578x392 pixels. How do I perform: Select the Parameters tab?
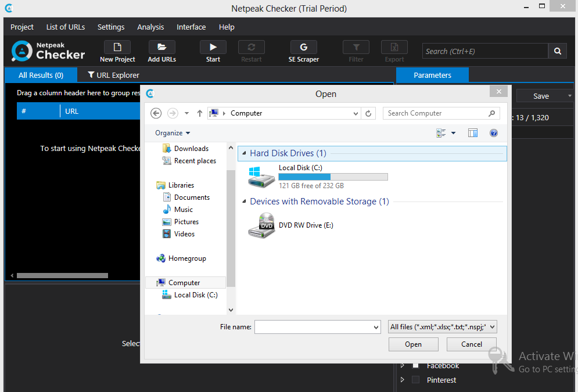432,75
